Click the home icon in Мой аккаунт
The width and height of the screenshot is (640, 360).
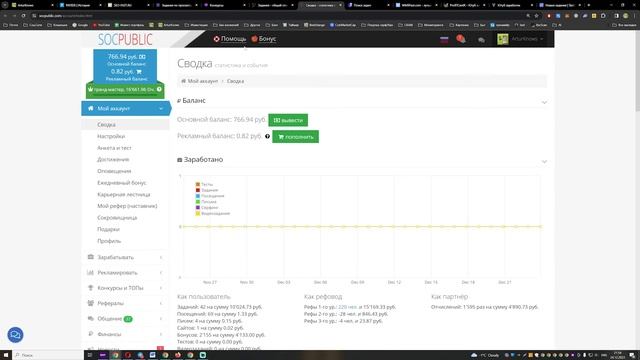pos(91,108)
